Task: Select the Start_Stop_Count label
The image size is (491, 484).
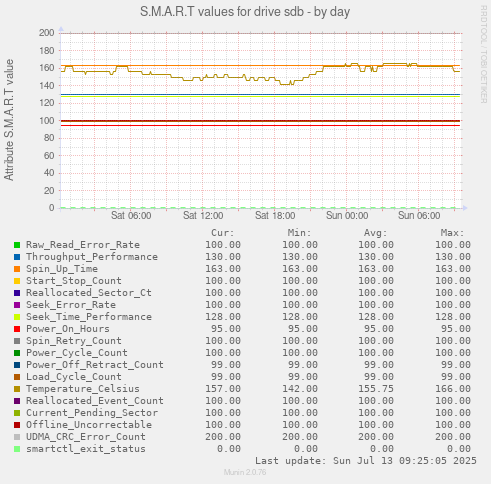Action: click(74, 281)
